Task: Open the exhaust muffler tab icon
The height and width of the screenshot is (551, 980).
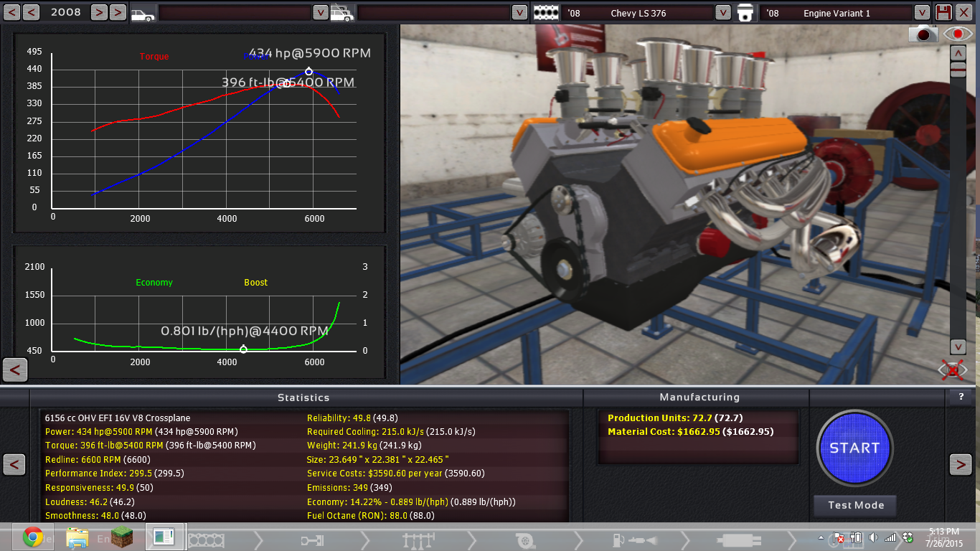Action: (738, 539)
